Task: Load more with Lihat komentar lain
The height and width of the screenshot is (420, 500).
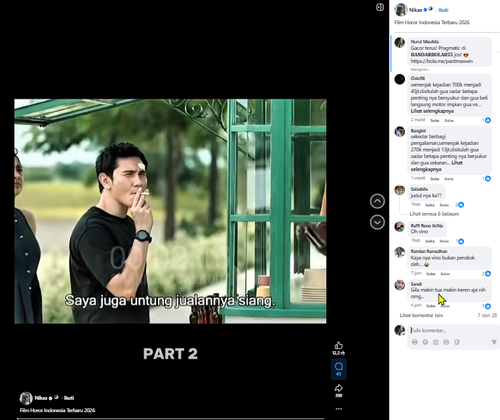Action: point(421,315)
